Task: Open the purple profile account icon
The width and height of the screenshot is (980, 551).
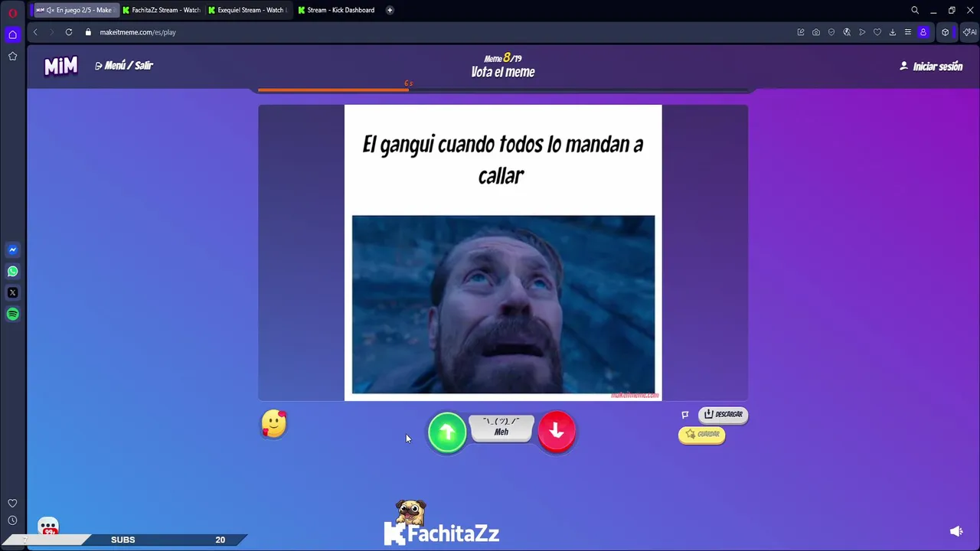Action: pos(923,32)
